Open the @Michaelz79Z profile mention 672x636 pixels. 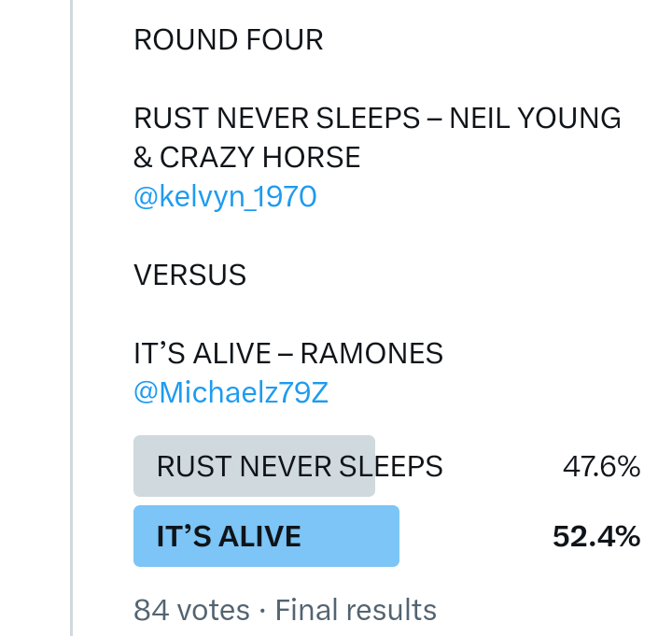click(x=231, y=393)
